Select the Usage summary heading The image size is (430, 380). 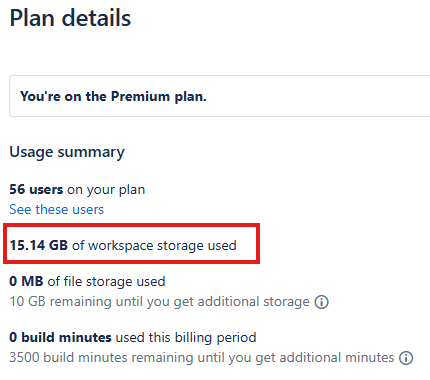click(67, 153)
